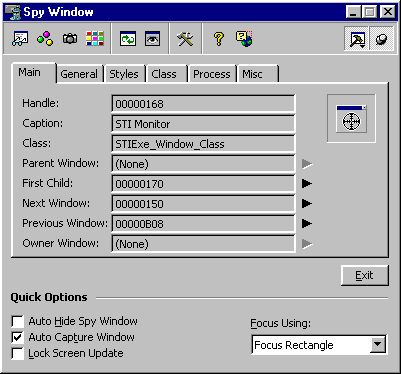Click the camera capture icon in toolbar
This screenshot has width=401, height=374.
(70, 39)
